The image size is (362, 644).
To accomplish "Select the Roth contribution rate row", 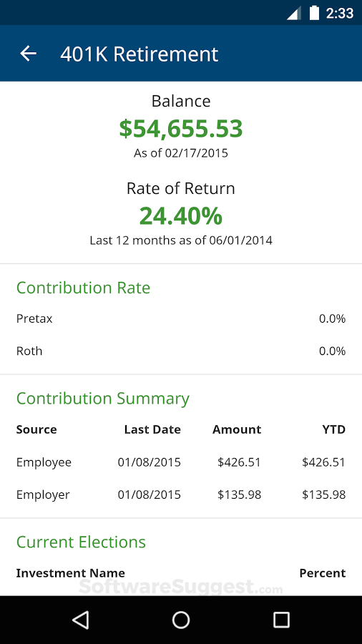I will point(181,351).
